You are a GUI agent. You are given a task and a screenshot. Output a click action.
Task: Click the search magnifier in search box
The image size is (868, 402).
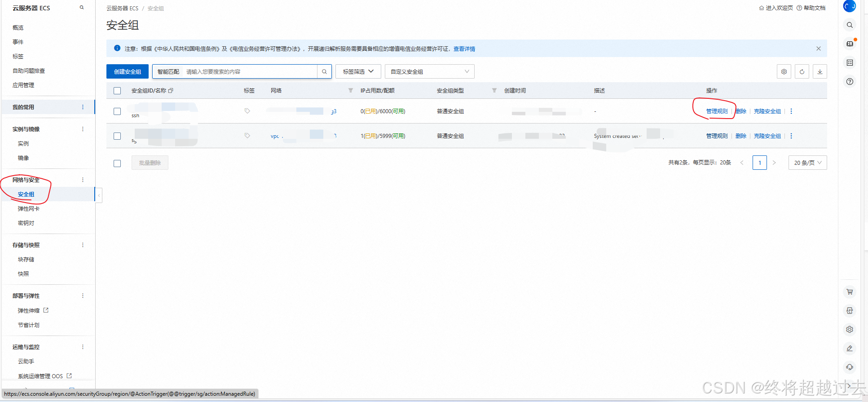click(x=324, y=72)
